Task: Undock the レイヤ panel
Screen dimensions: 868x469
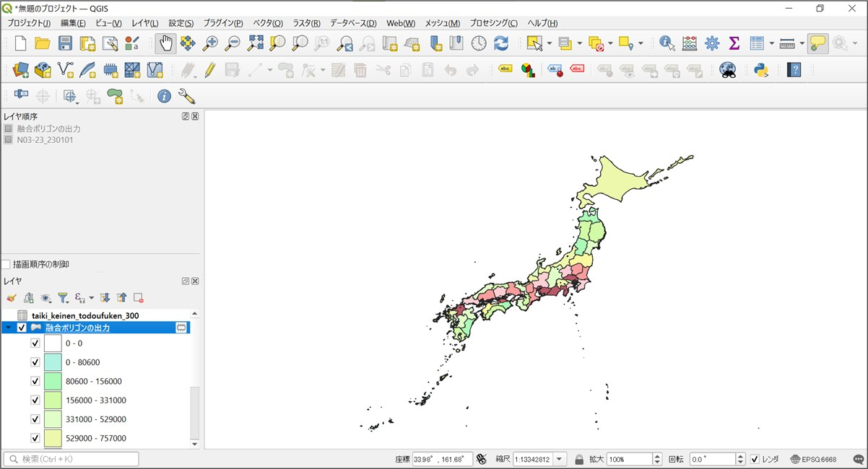Action: 186,281
